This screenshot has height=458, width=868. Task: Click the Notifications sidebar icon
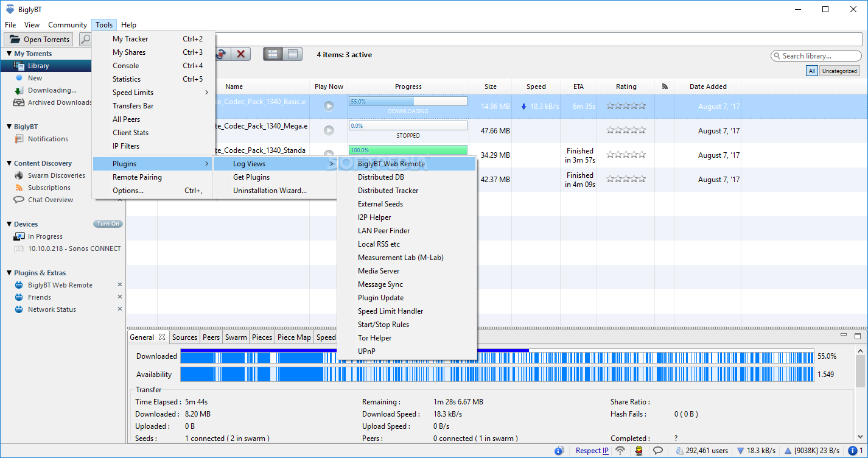point(19,139)
